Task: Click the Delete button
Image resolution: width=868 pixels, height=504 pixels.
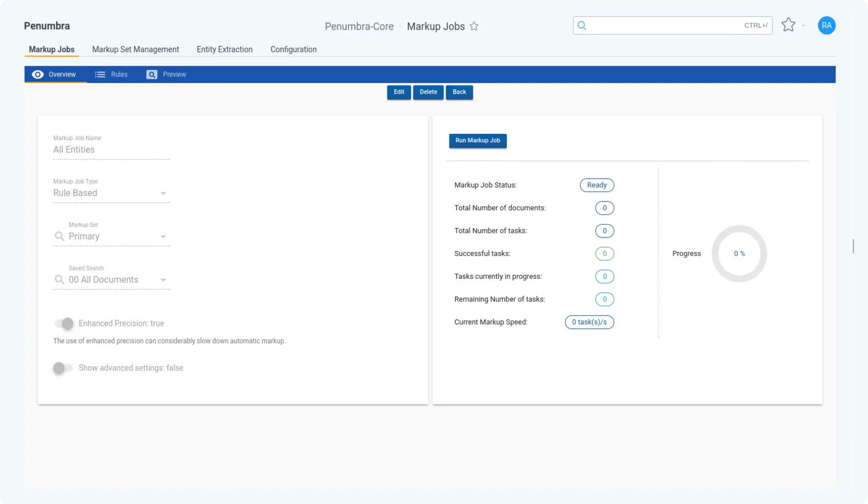Action: (x=428, y=92)
